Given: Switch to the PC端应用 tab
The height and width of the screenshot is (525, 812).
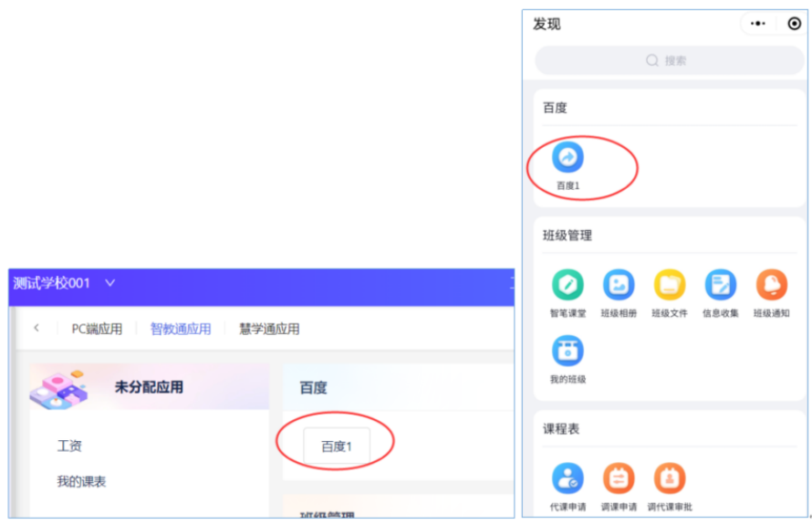Looking at the screenshot, I should coord(97,329).
